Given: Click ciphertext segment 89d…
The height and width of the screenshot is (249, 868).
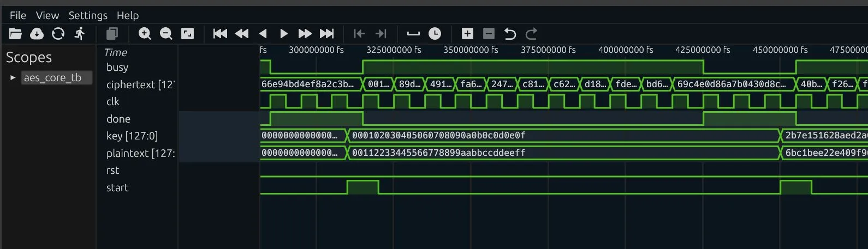Looking at the screenshot, I should coord(409,84).
